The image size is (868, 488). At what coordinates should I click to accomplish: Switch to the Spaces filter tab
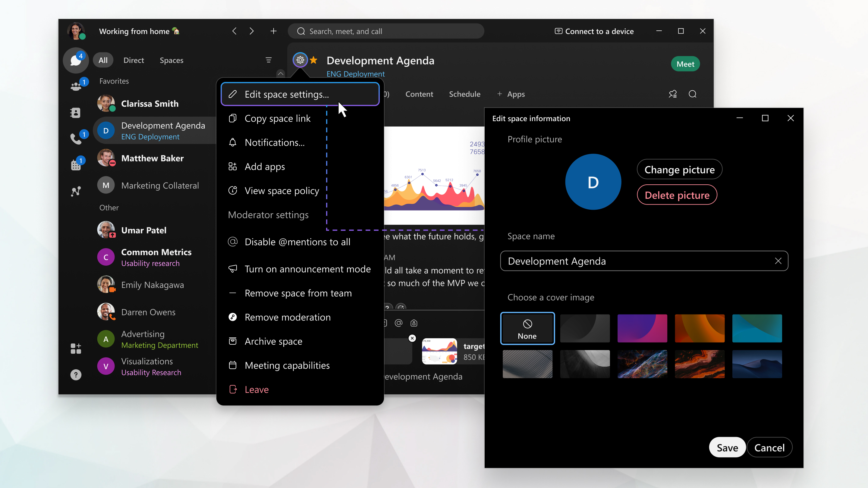[171, 60]
